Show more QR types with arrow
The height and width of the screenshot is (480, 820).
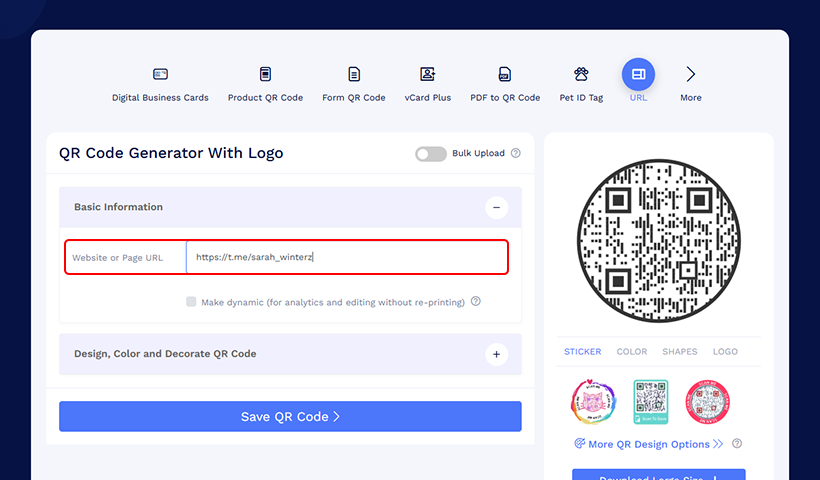coord(690,74)
